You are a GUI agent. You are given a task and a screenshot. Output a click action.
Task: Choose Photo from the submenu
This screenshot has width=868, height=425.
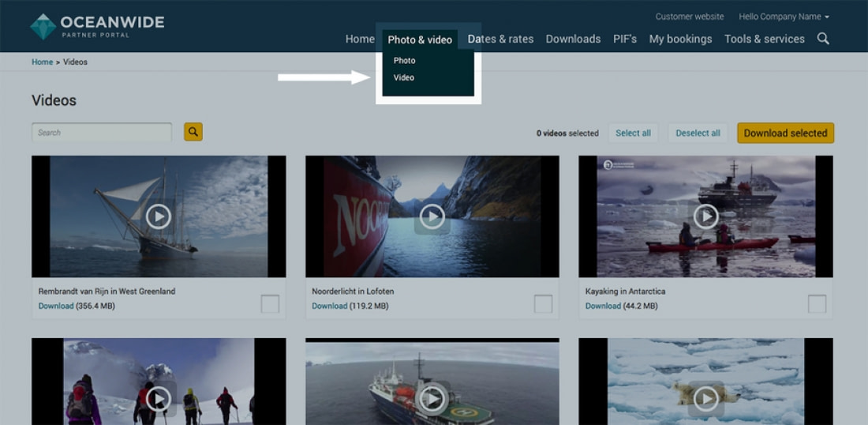(x=405, y=60)
